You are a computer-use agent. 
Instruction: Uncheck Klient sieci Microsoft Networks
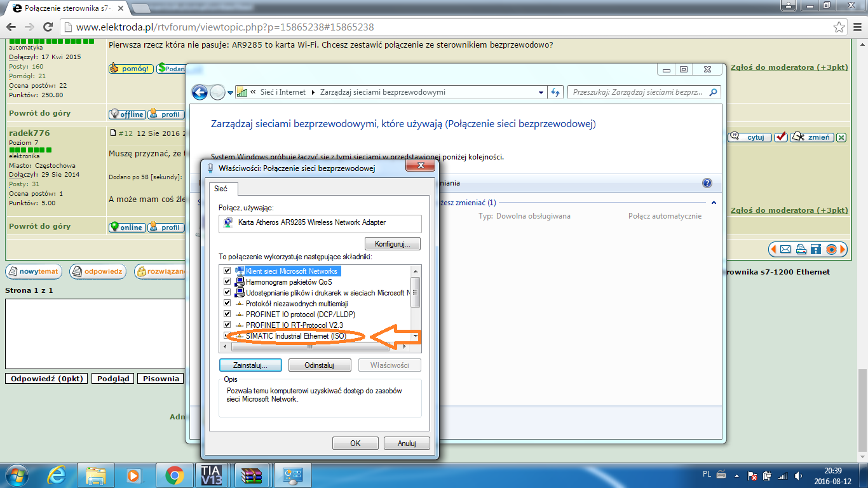(227, 271)
